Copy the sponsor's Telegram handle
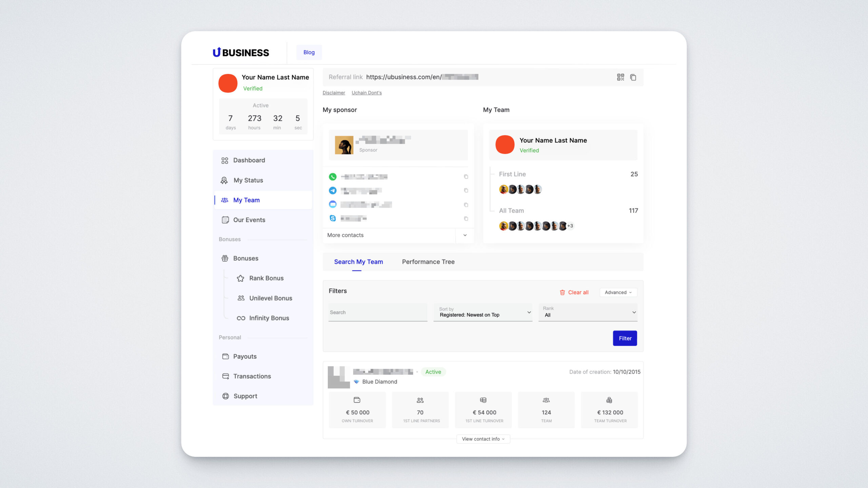This screenshot has height=488, width=868. pos(466,190)
